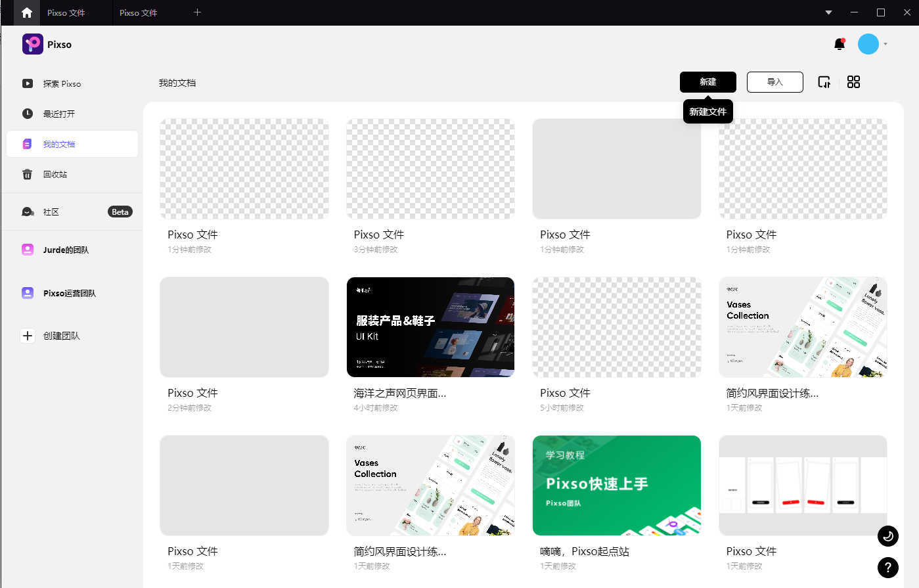Screen dimensions: 919x588
Task: Toggle dark mode moon button
Action: [x=888, y=536]
